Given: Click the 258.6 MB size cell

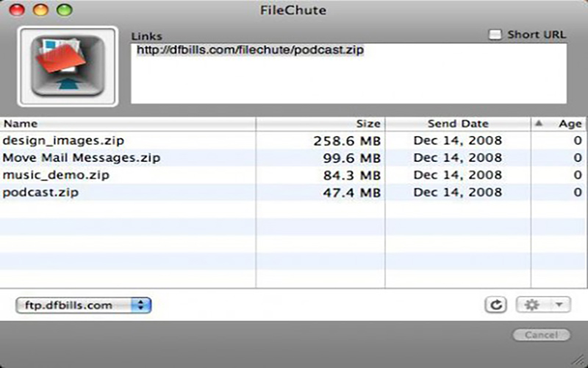Looking at the screenshot, I should pyautogui.click(x=347, y=141).
